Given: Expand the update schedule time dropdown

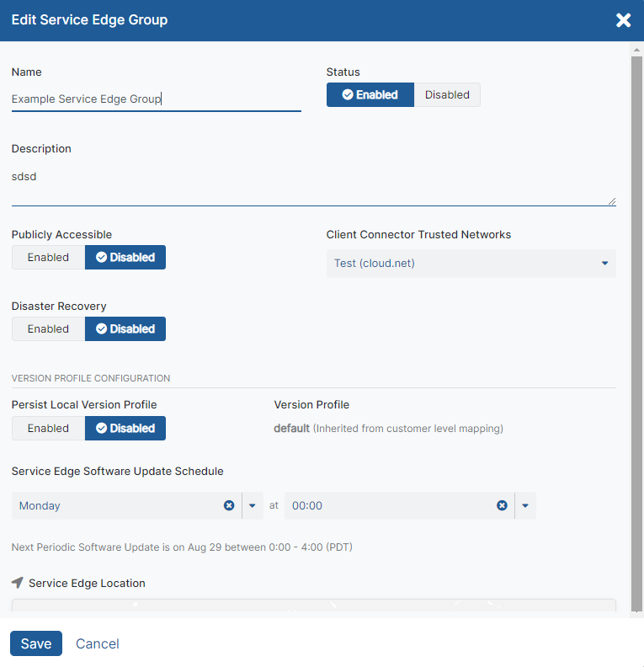Looking at the screenshot, I should (525, 506).
